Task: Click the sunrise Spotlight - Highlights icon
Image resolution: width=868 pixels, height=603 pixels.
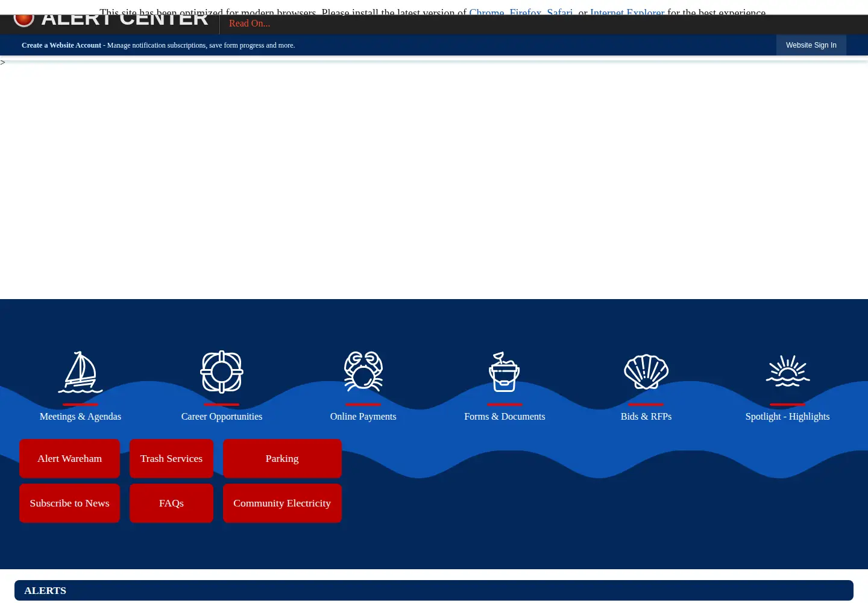Action: [788, 371]
